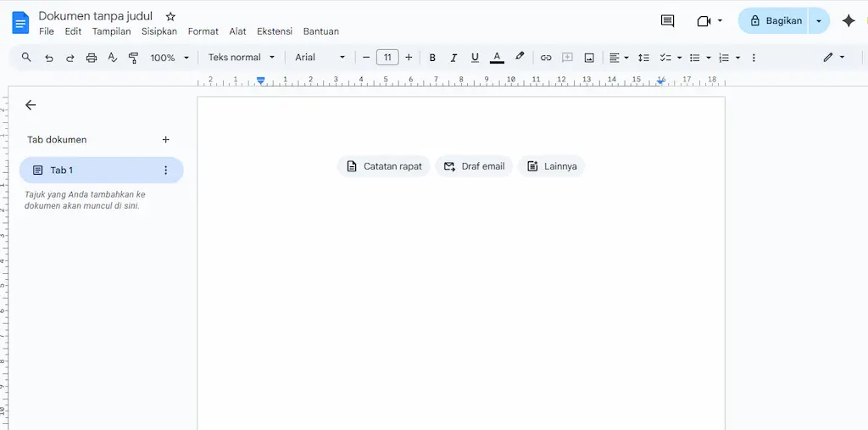Expand the video call dropdown arrow
Image resolution: width=868 pixels, height=430 pixels.
720,21
